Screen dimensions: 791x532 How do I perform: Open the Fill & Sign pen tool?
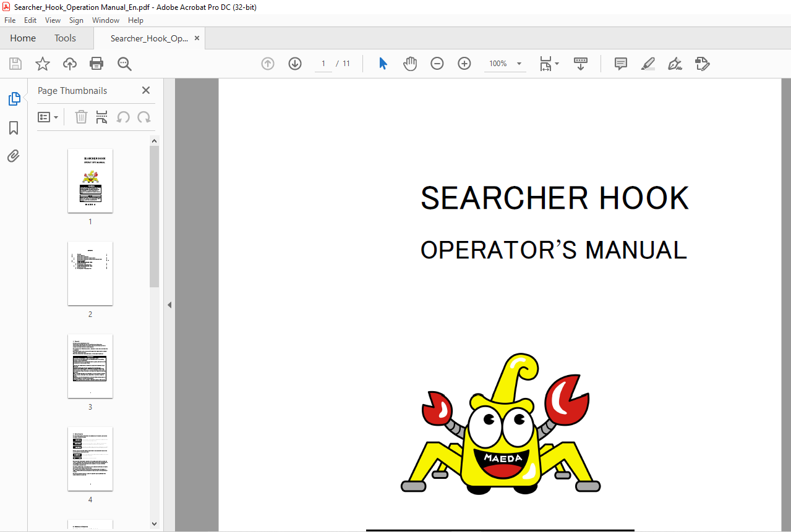pos(675,64)
